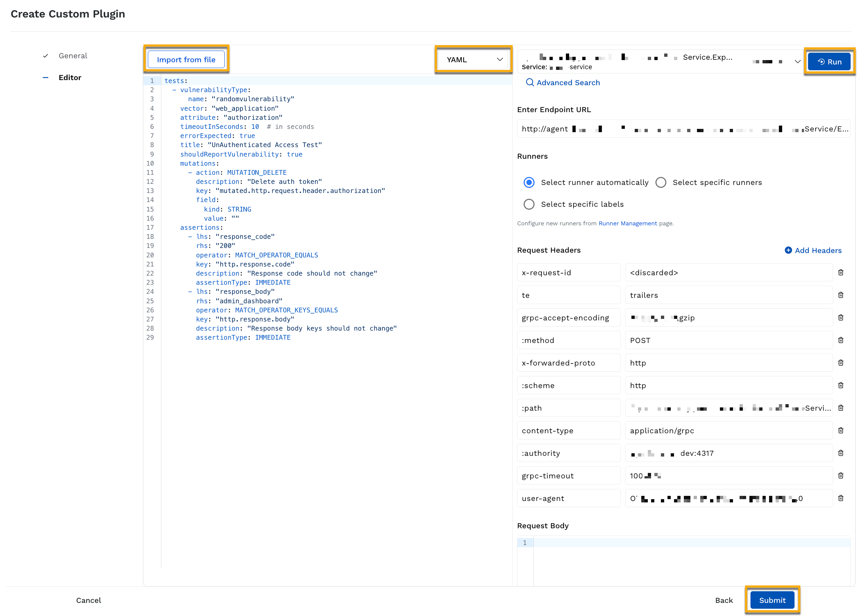Open the YAML format dropdown
Image resolution: width=863 pixels, height=616 pixels.
pyautogui.click(x=473, y=60)
